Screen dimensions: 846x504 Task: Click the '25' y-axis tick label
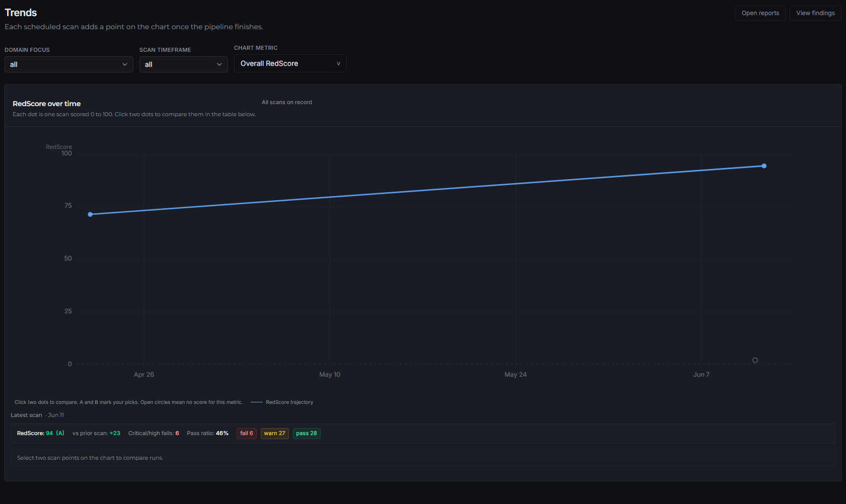68,311
